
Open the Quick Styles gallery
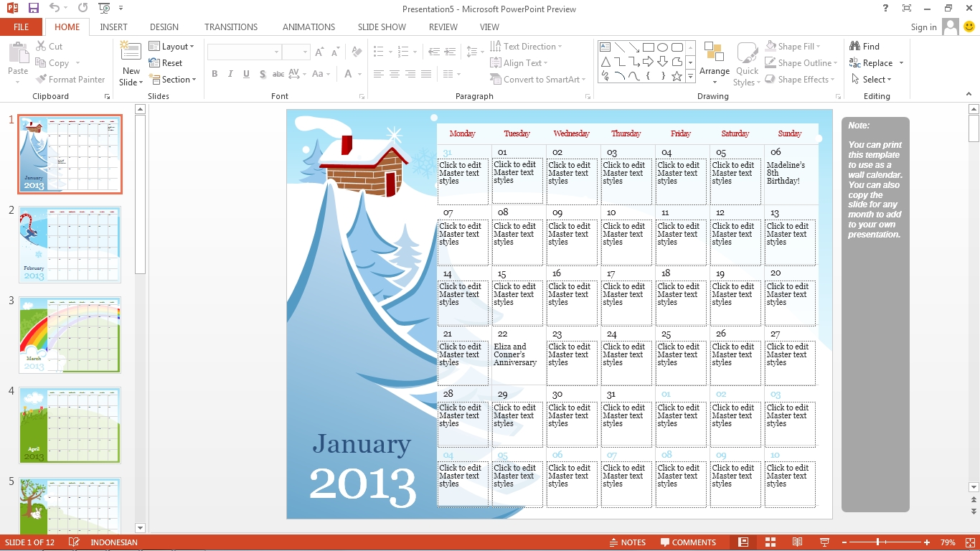(747, 64)
